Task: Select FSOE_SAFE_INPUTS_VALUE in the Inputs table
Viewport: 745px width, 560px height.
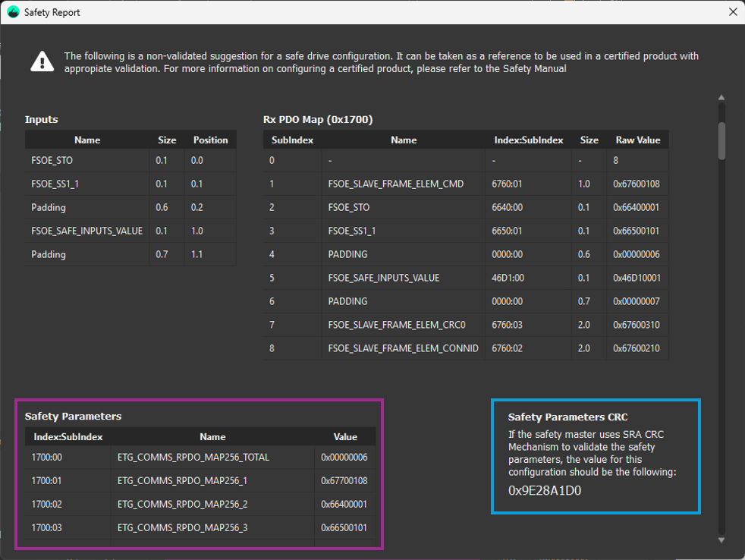Action: 86,231
